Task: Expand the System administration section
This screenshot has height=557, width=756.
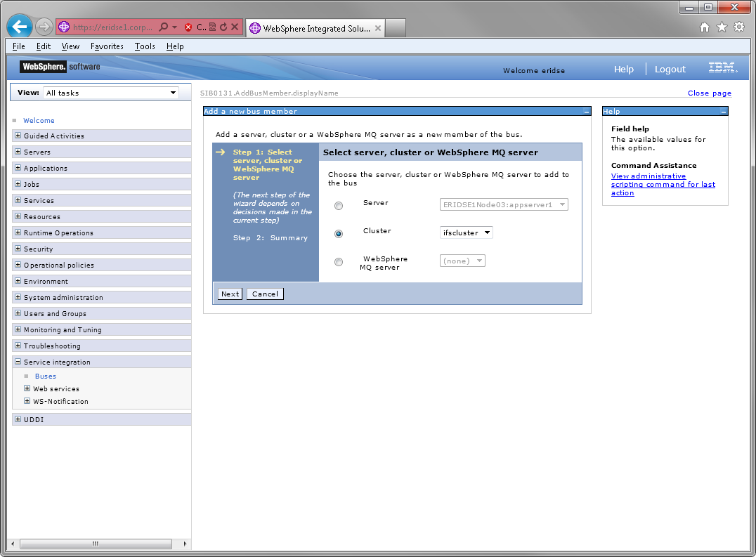Action: point(18,297)
